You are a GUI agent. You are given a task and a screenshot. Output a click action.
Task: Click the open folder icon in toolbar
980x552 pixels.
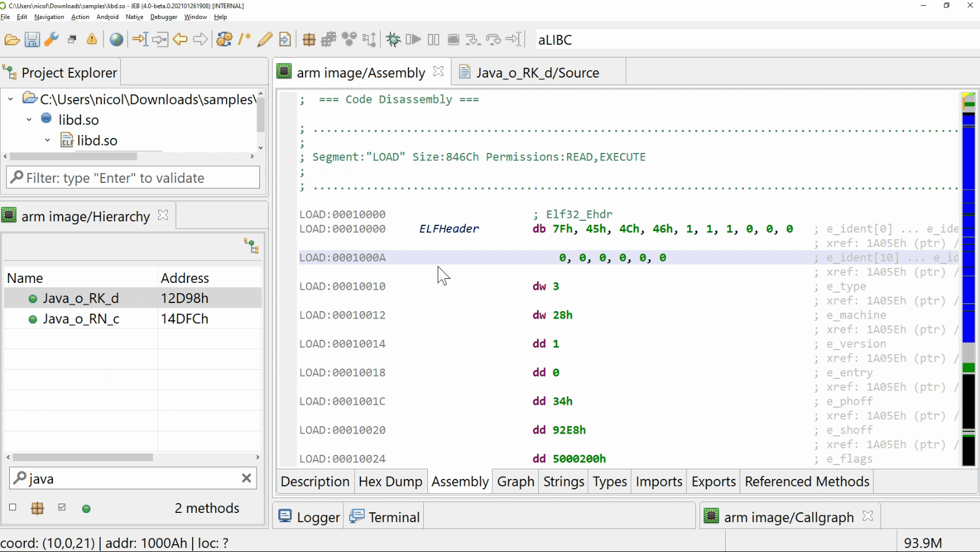pos(12,40)
